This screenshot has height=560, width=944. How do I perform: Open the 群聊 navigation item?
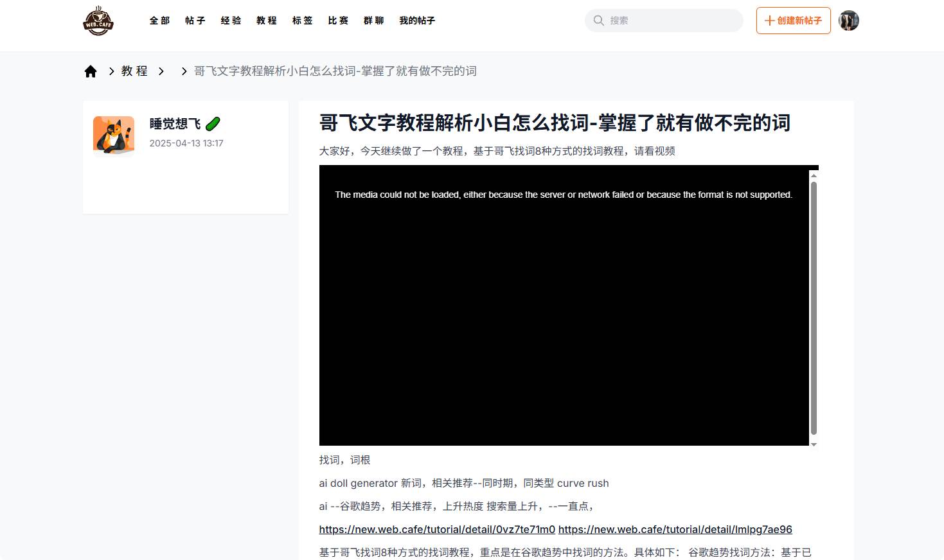tap(373, 21)
